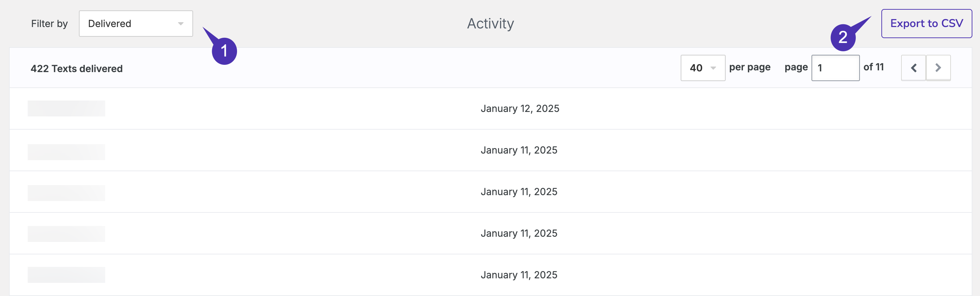
Task: Expand the 40 per page selector
Action: [x=703, y=68]
